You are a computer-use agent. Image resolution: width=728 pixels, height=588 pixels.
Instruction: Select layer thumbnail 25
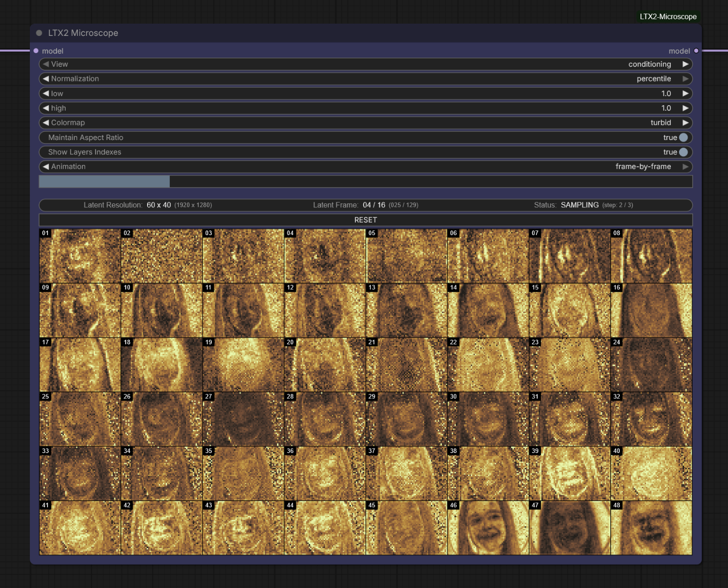click(80, 419)
